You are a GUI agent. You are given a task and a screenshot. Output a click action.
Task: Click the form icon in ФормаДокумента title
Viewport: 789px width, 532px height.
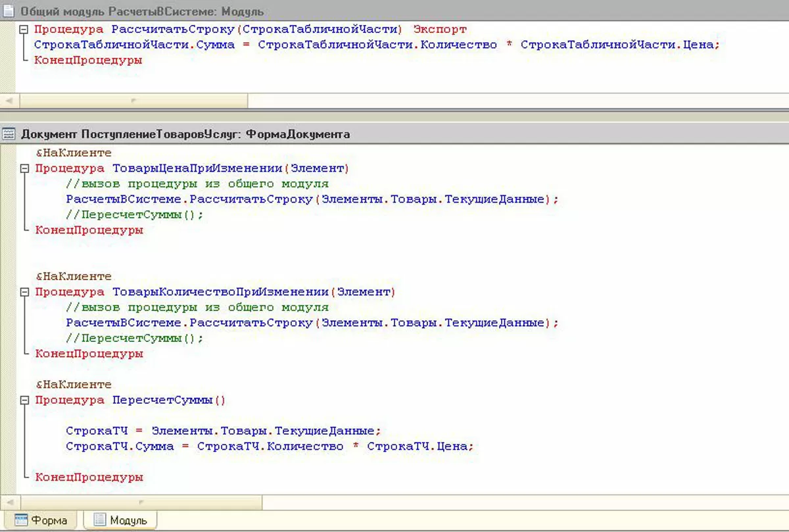coord(9,134)
